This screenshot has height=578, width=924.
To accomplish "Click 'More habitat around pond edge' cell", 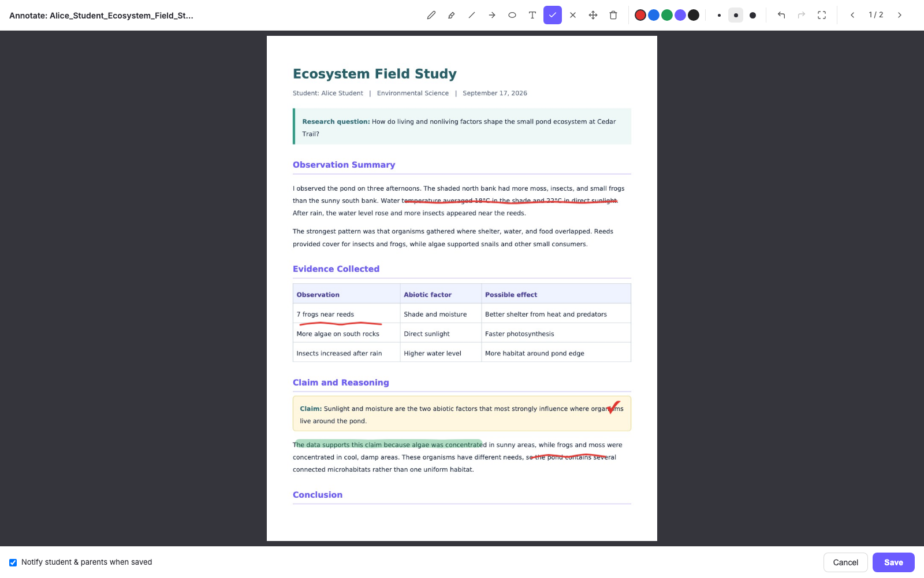I will point(556,353).
